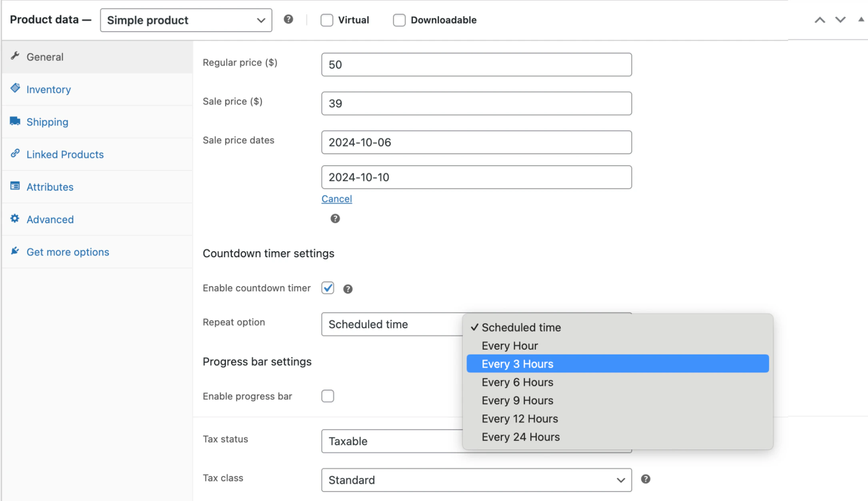
Task: Click the Inventory tag icon
Action: click(x=15, y=88)
